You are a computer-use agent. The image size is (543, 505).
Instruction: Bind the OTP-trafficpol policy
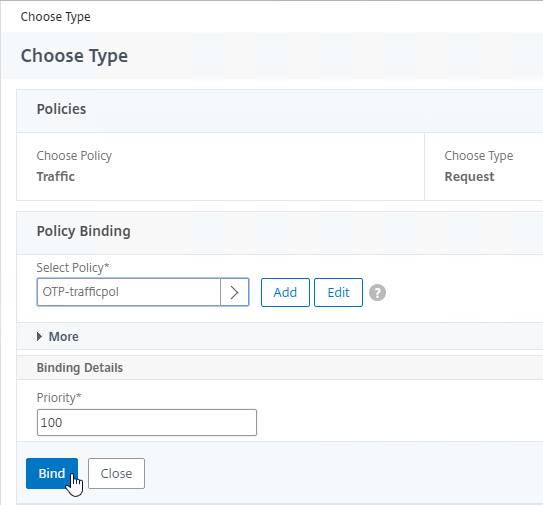coord(52,473)
